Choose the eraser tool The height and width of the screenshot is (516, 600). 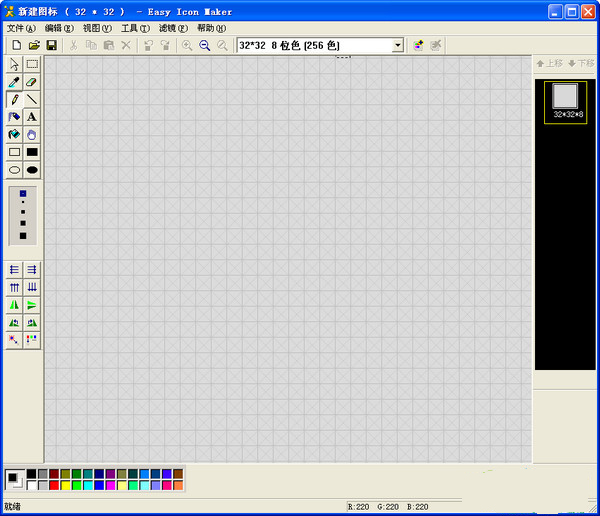(32, 82)
